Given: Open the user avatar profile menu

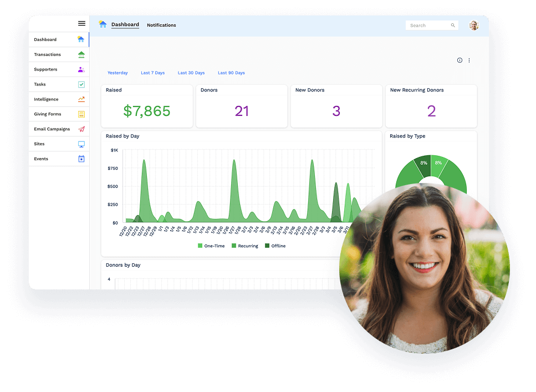Looking at the screenshot, I should pos(473,26).
